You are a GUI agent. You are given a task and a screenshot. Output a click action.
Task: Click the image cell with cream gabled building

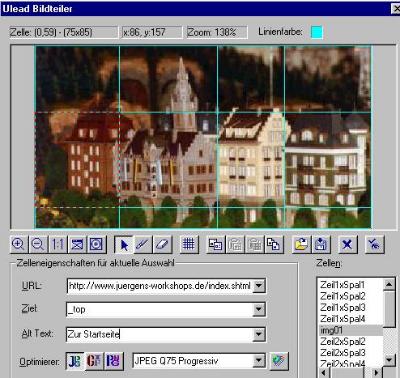[251, 160]
